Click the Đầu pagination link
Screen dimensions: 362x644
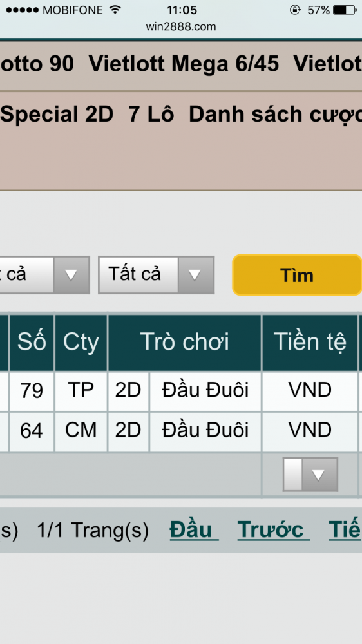(194, 530)
